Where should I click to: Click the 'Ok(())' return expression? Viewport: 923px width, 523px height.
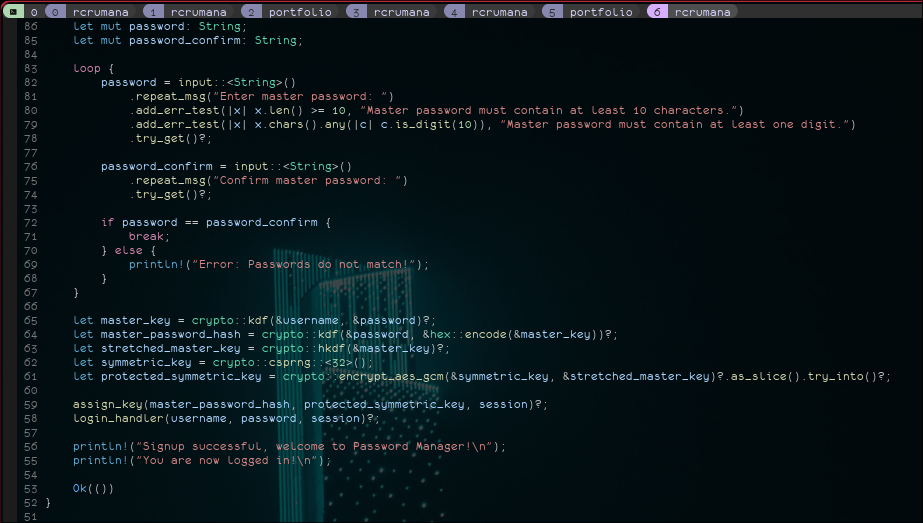93,489
